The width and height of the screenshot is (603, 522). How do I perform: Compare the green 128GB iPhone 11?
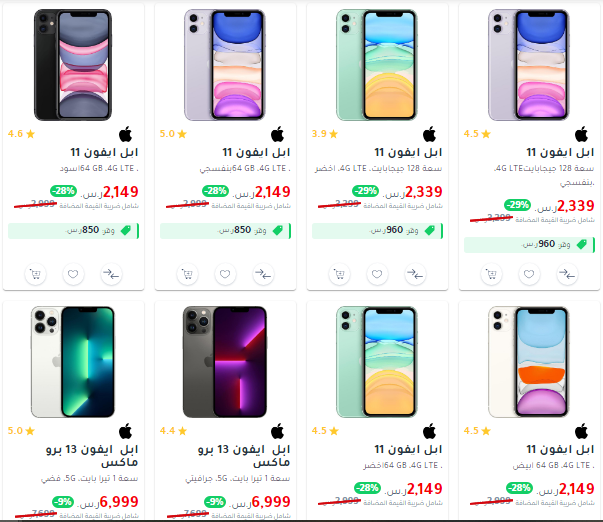tap(415, 275)
